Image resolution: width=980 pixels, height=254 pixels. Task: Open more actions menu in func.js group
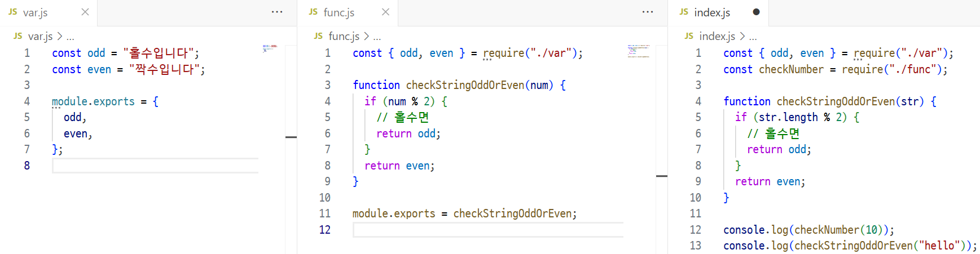click(648, 12)
